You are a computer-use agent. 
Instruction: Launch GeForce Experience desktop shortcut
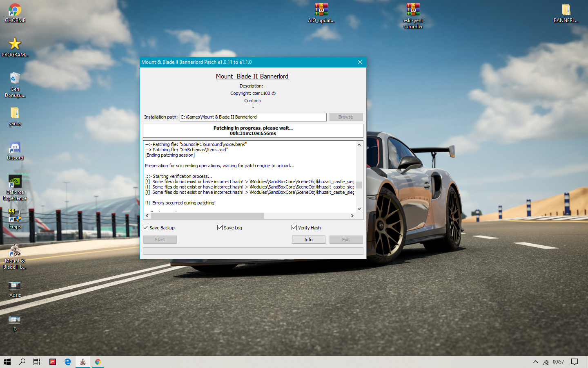click(15, 188)
